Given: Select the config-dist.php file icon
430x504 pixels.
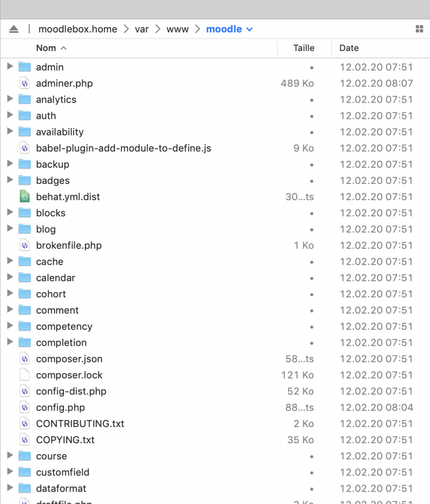Looking at the screenshot, I should click(25, 391).
